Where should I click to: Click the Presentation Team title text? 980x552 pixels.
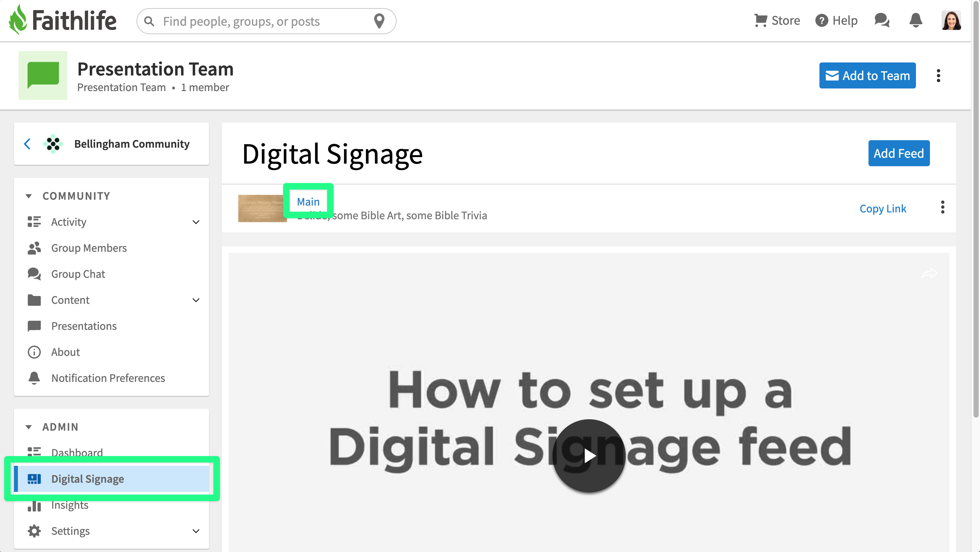pos(155,69)
